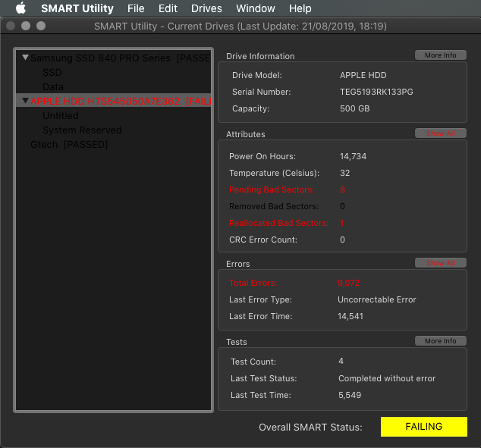Click the red Reallocated Bad Sectors label

(x=278, y=223)
